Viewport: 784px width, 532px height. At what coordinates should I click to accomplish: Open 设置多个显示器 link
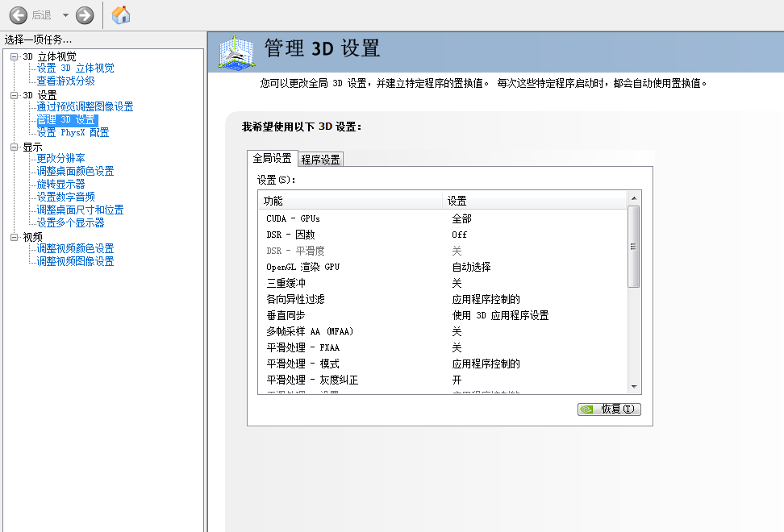pos(70,223)
